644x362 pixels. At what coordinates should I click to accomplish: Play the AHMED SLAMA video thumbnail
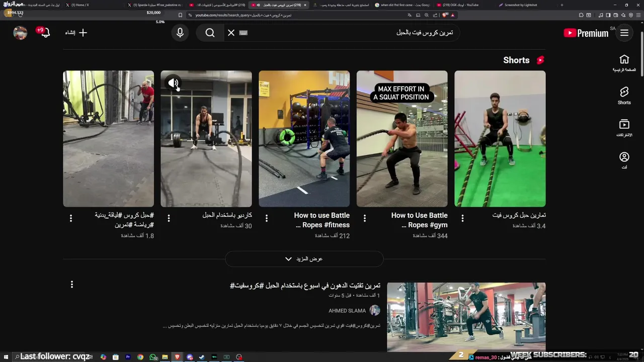[466, 317]
